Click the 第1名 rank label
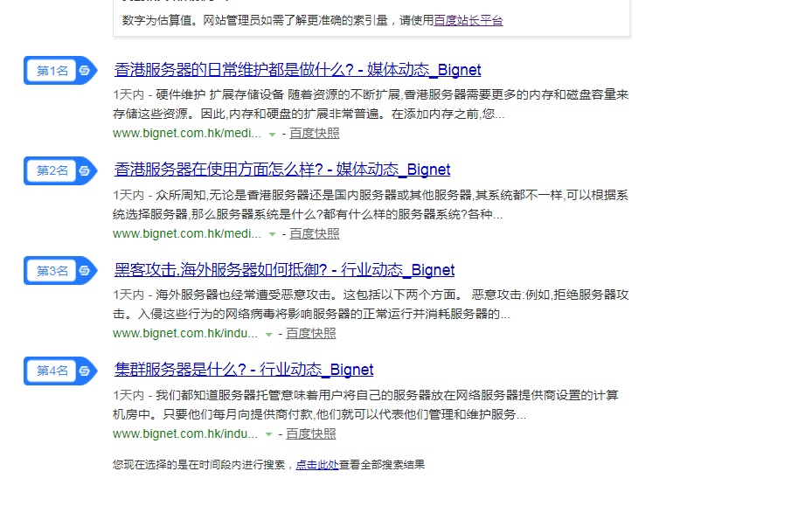Image resolution: width=812 pixels, height=513 pixels. pyautogui.click(x=52, y=71)
